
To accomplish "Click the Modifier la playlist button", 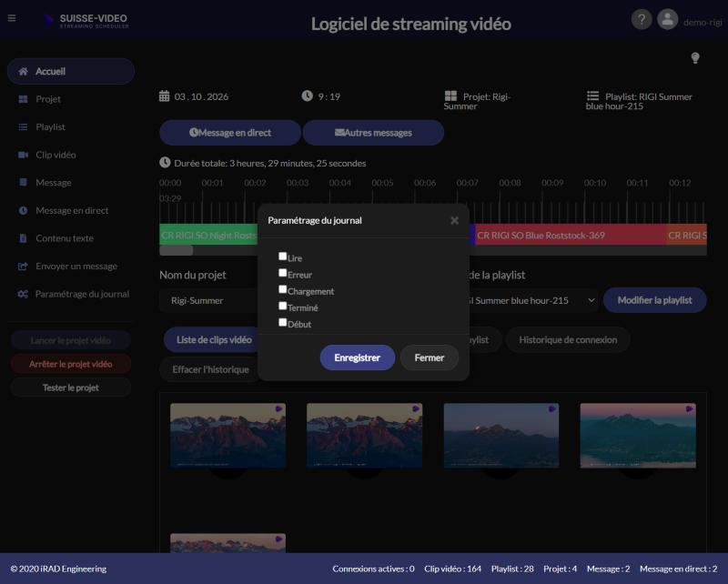I will click(x=654, y=300).
